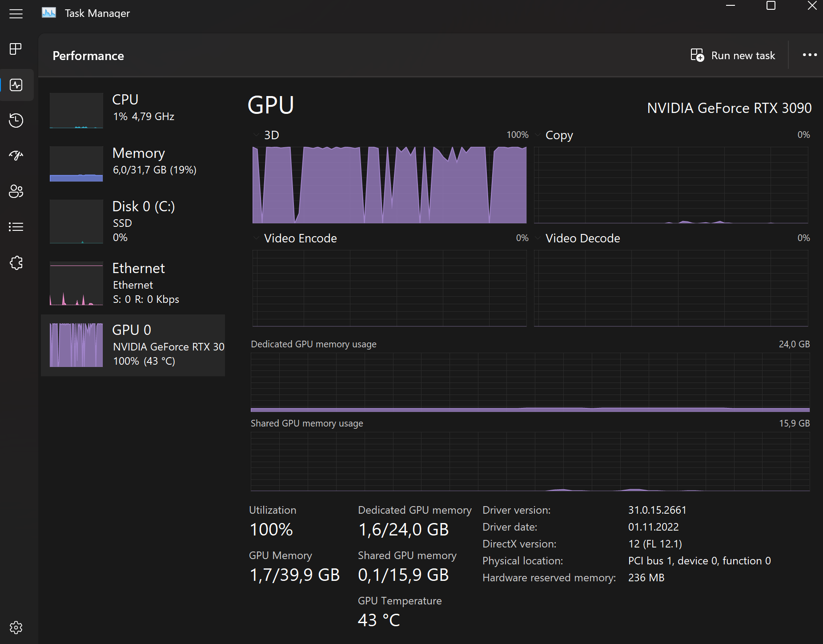Viewport: 823px width, 644px height.
Task: Open the Copy engine dropdown chevron
Action: coord(538,135)
